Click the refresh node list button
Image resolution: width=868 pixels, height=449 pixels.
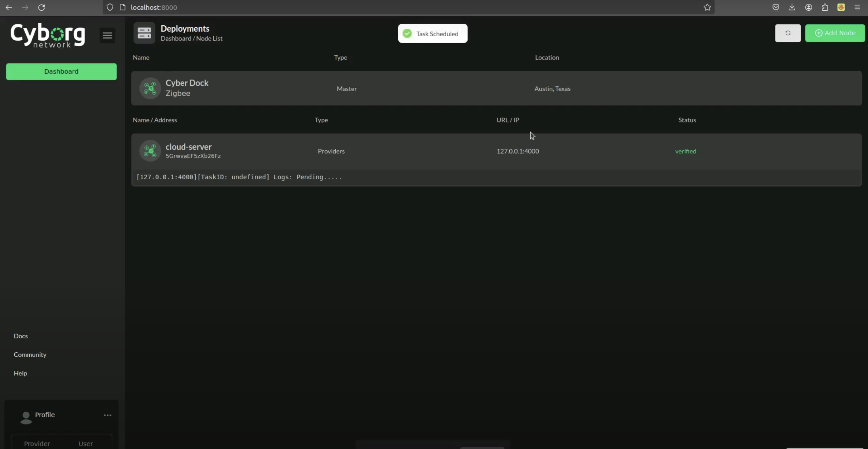coord(787,33)
